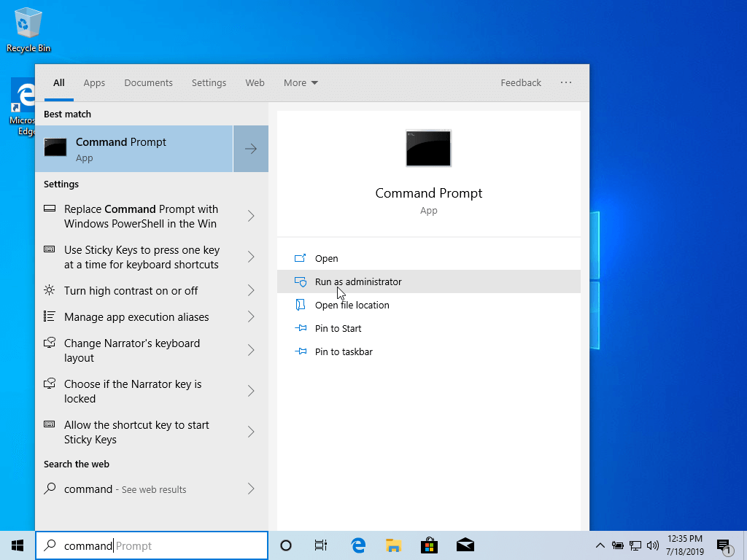Click the Task View taskbar icon
Image resolution: width=747 pixels, height=560 pixels.
point(320,545)
